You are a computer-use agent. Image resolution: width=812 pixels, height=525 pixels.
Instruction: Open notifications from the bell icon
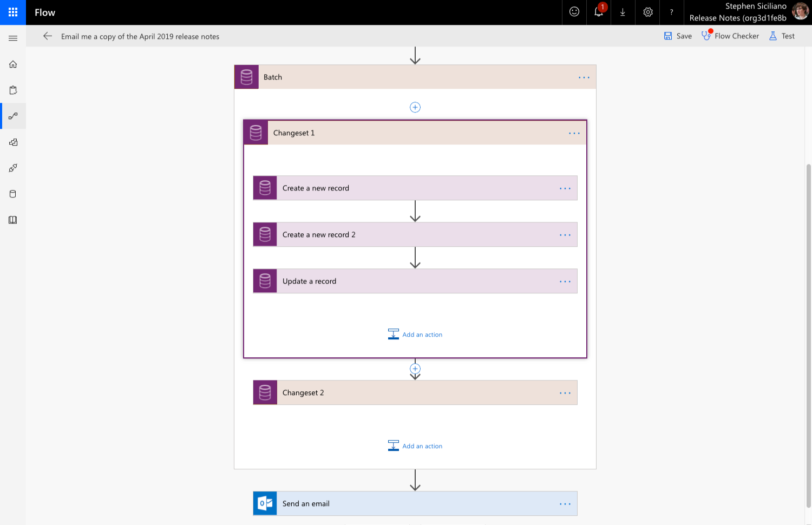[598, 12]
